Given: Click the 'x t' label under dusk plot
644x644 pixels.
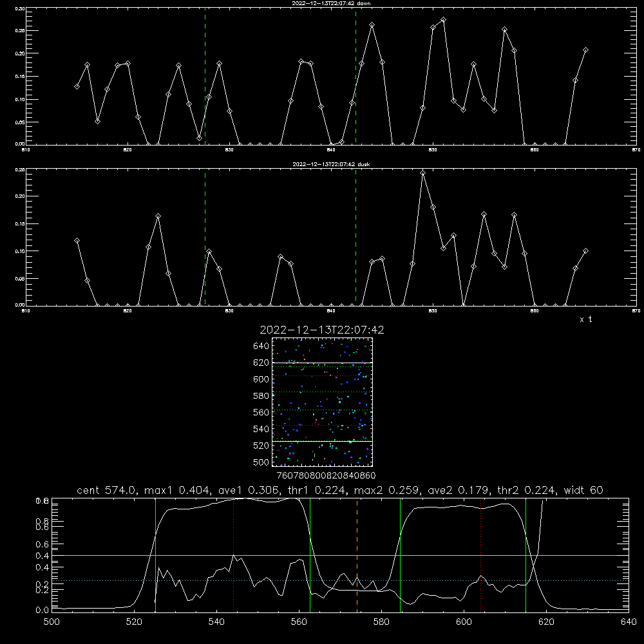Looking at the screenshot, I should (585, 319).
